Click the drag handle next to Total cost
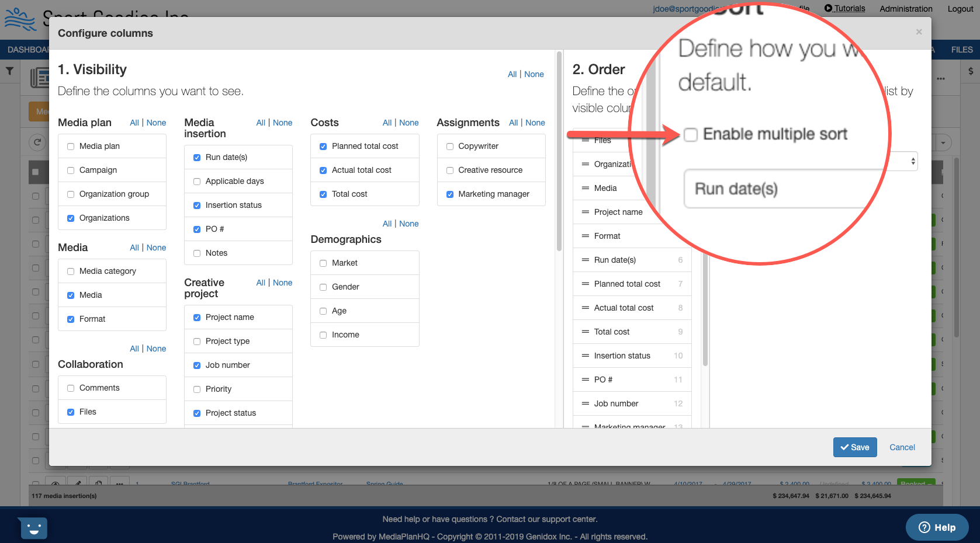980x543 pixels. coord(585,332)
